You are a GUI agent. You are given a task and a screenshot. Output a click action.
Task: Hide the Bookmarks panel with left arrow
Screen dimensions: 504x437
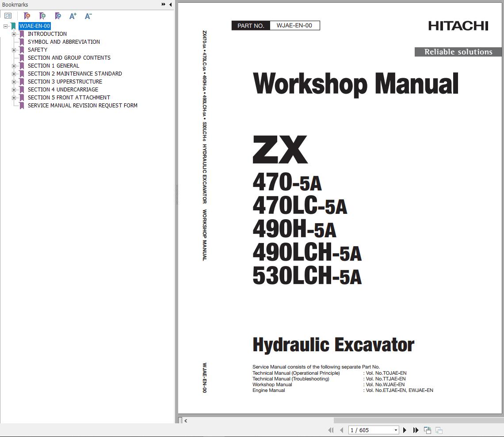pyautogui.click(x=170, y=4)
